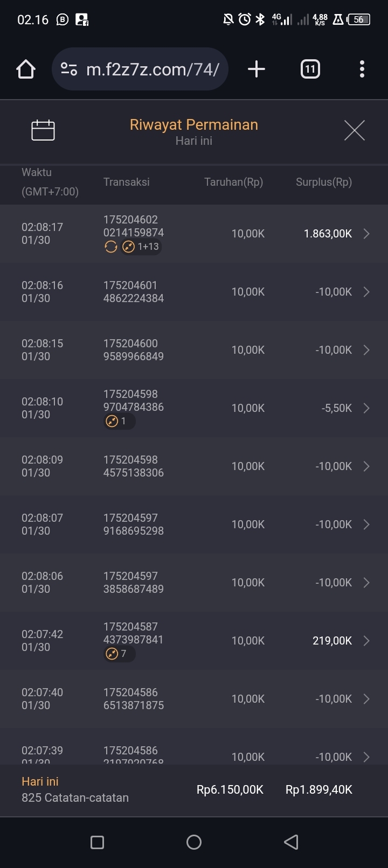Viewport: 388px width, 868px height.
Task: Open a new browser tab
Action: [257, 69]
